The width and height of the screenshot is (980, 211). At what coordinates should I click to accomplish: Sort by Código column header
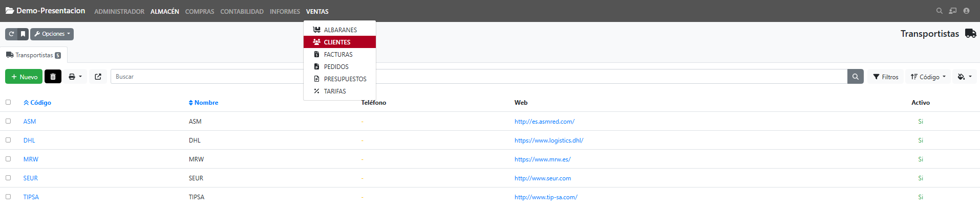(x=37, y=103)
